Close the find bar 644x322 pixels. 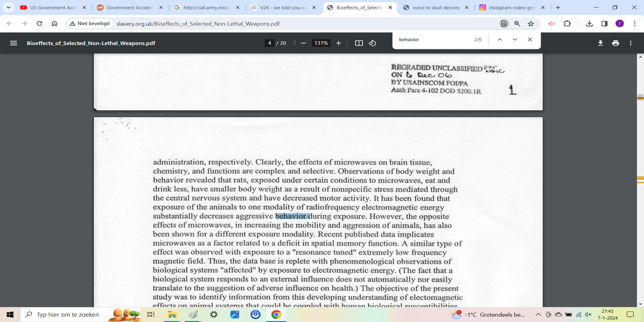pyautogui.click(x=529, y=39)
